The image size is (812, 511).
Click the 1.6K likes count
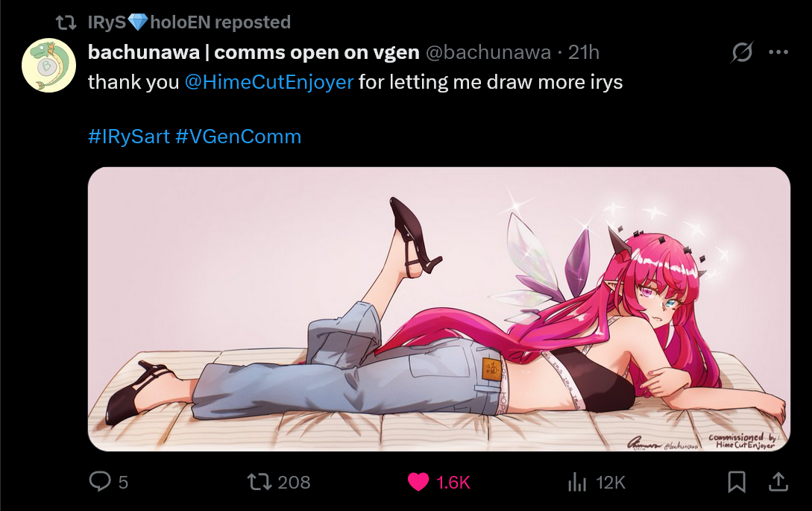tap(453, 483)
